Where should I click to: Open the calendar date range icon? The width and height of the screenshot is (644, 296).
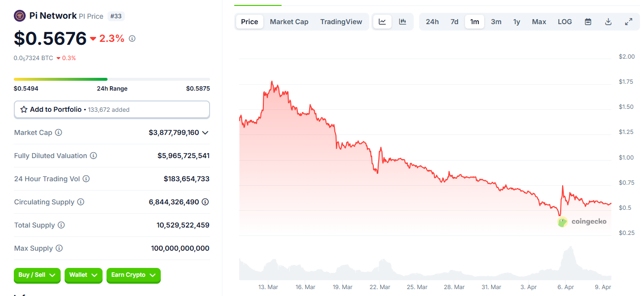(x=588, y=21)
